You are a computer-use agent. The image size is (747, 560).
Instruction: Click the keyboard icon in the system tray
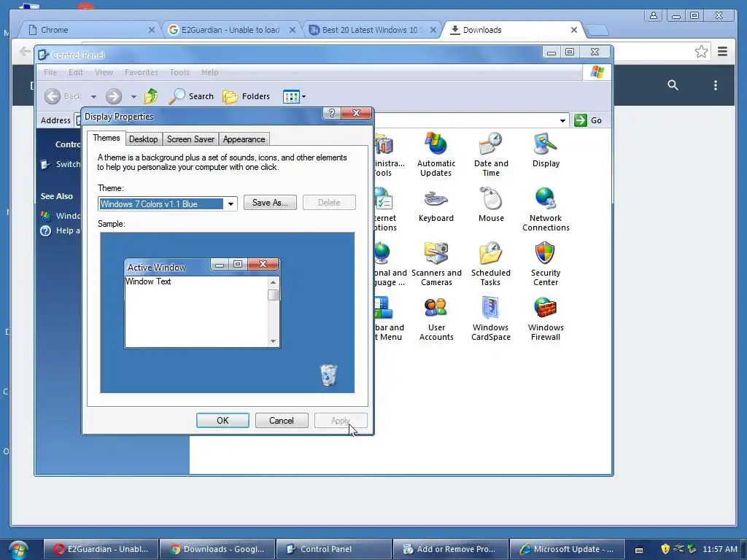click(639, 550)
